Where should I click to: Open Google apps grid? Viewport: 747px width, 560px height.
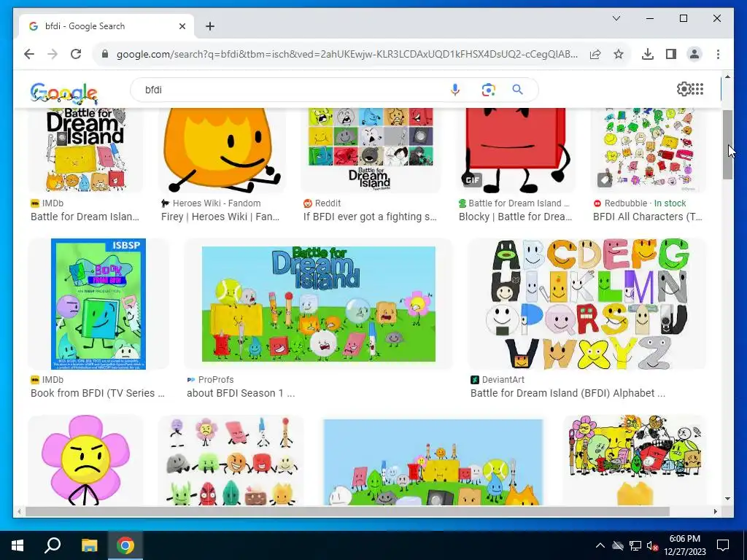pyautogui.click(x=697, y=89)
